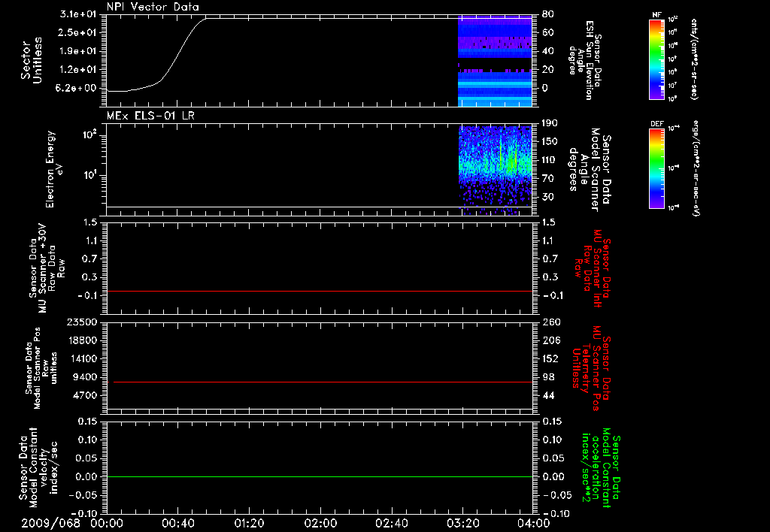Click the '04:00' time tick label

(533, 523)
